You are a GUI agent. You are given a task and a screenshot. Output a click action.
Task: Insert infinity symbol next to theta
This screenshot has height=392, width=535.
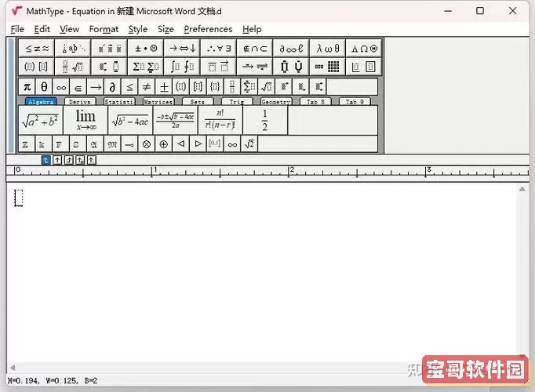[x=61, y=87]
